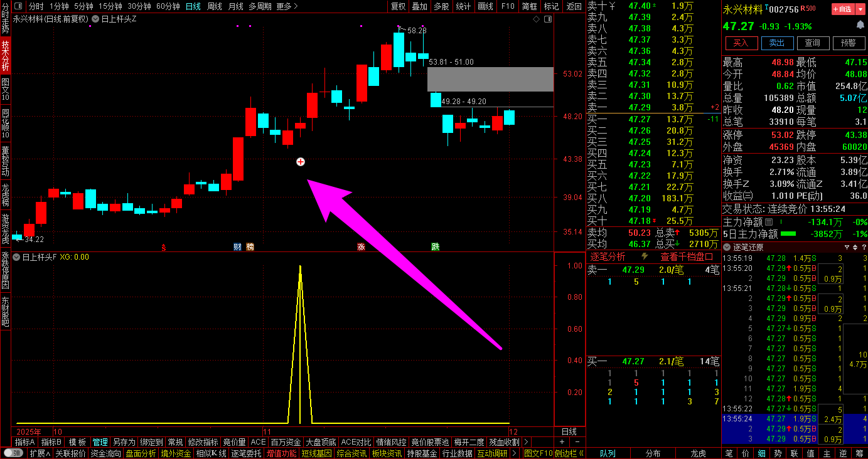This screenshot has height=459, width=868.
Task: Click the minus zoom button beside 日线
Action: (x=577, y=442)
